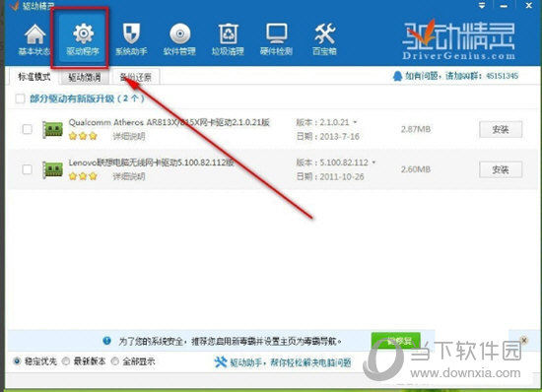Select 稳定优先 radio button

[17, 361]
